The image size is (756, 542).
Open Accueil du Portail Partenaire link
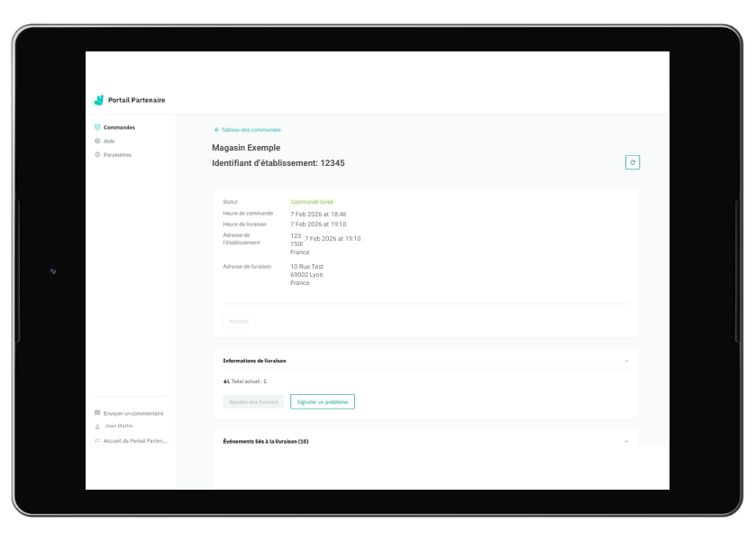point(135,441)
